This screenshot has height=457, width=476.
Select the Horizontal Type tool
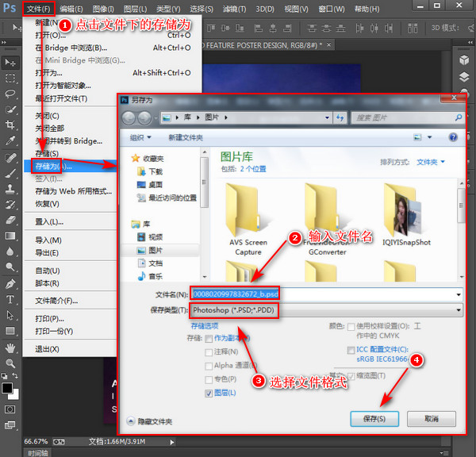[x=10, y=299]
